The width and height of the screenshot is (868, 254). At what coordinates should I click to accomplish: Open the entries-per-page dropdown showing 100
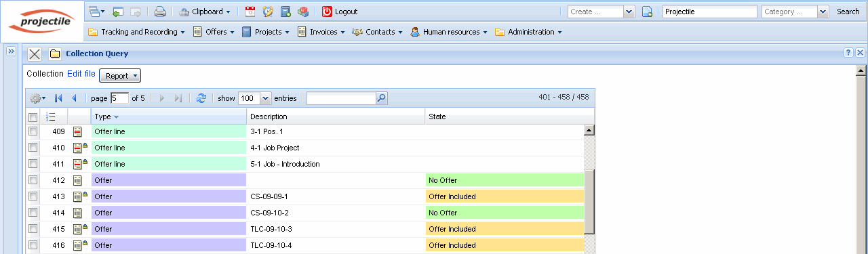click(254, 98)
